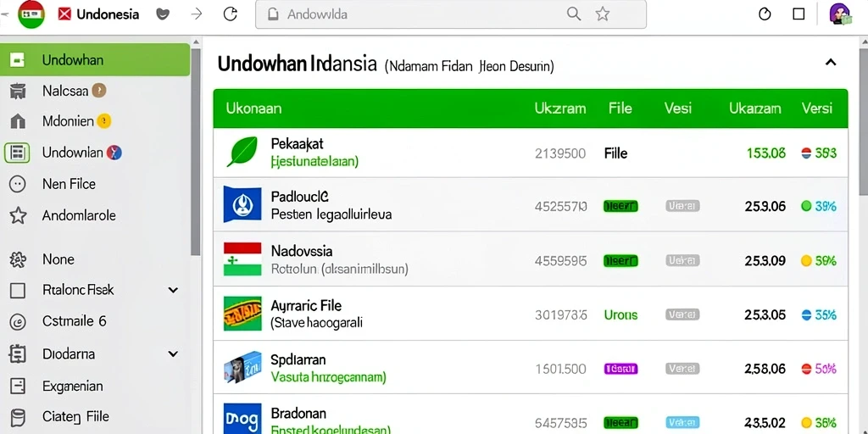
Task: Click the Andowılda address bar field
Action: tap(451, 14)
